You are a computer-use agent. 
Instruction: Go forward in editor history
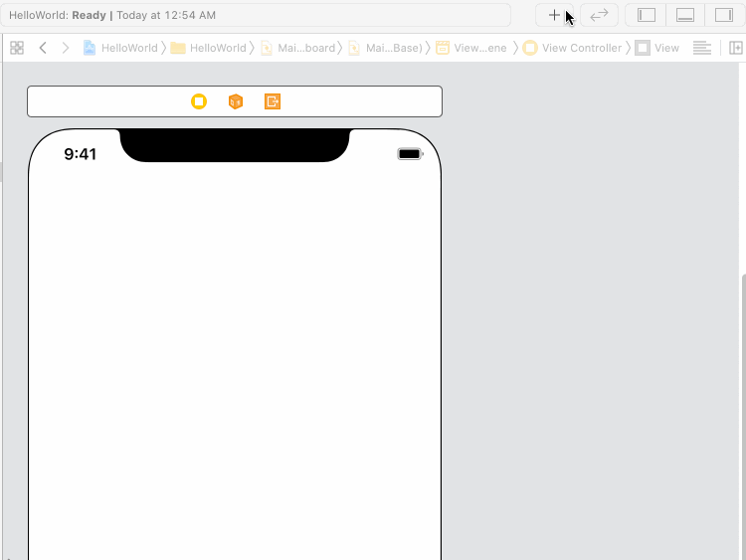click(66, 48)
